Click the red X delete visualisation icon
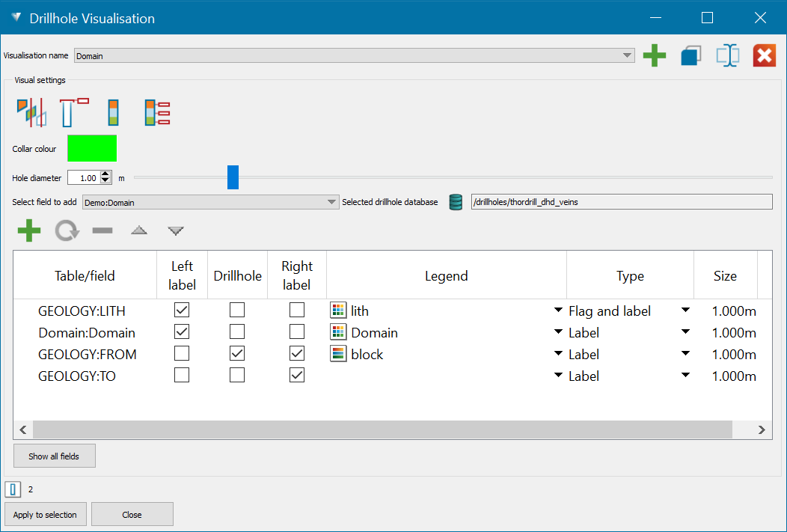 [x=763, y=56]
